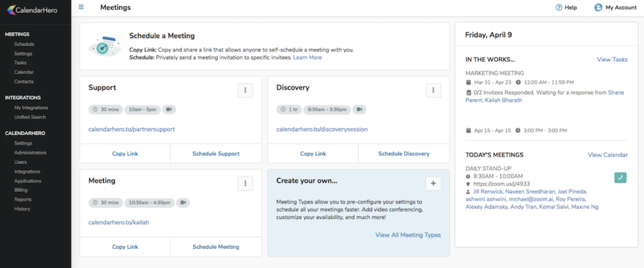This screenshot has height=268, width=644.
Task: Open the My Account avatar icon
Action: click(x=598, y=7)
